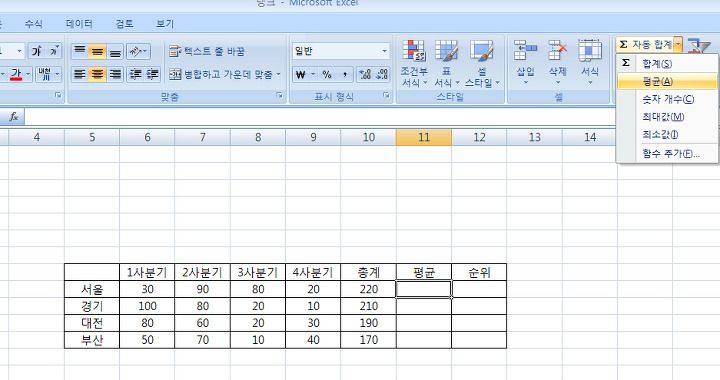This screenshot has width=720, height=380.
Task: Select the 순위 header cell
Action: (x=479, y=273)
